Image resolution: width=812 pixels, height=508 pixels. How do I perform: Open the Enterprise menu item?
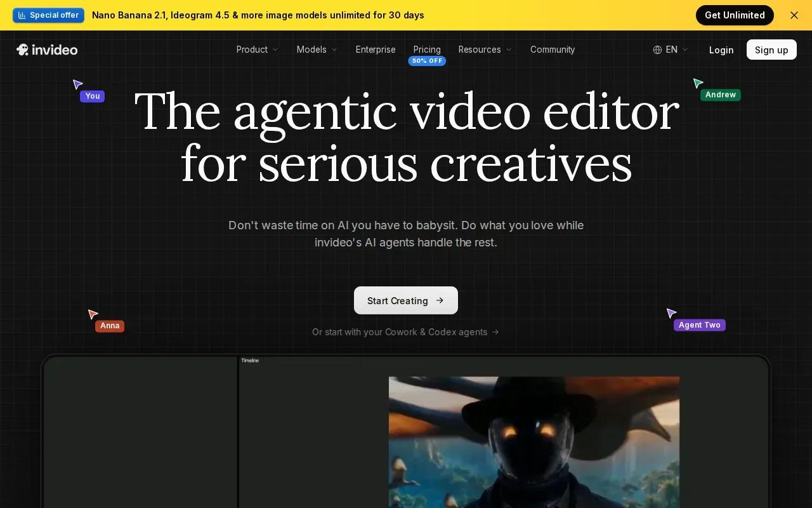click(x=376, y=50)
